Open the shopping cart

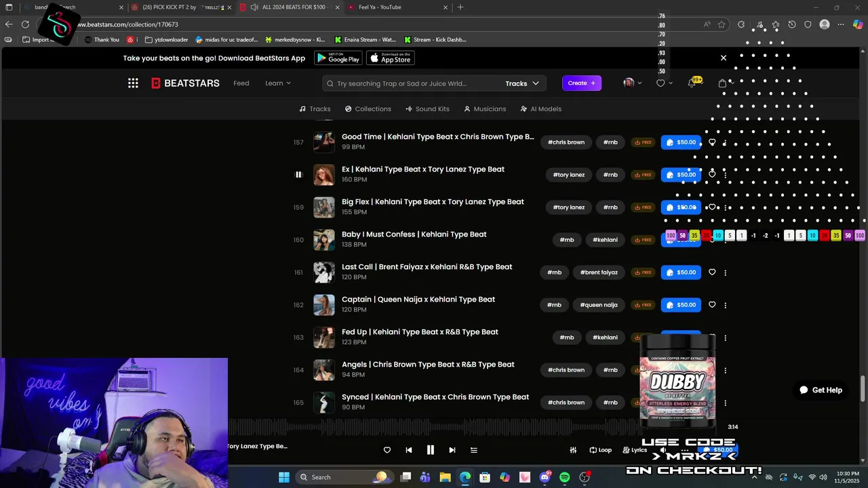coord(722,83)
